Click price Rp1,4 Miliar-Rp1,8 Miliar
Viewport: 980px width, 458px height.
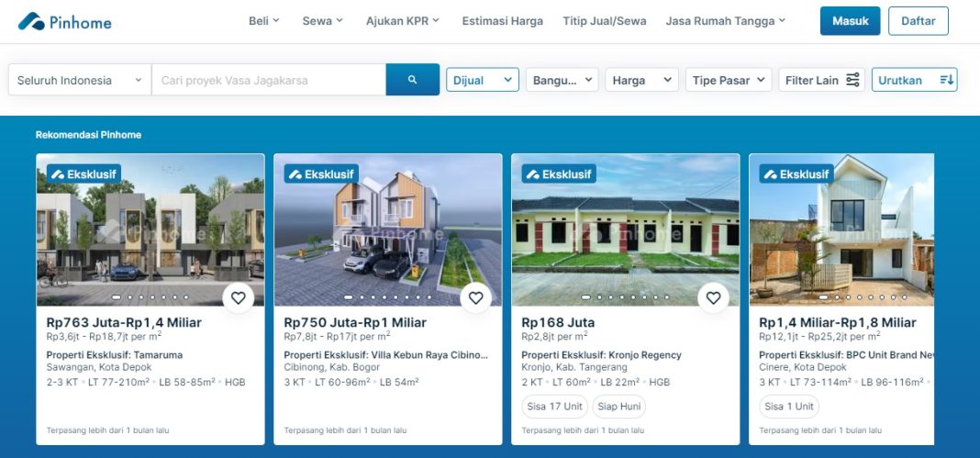[838, 322]
